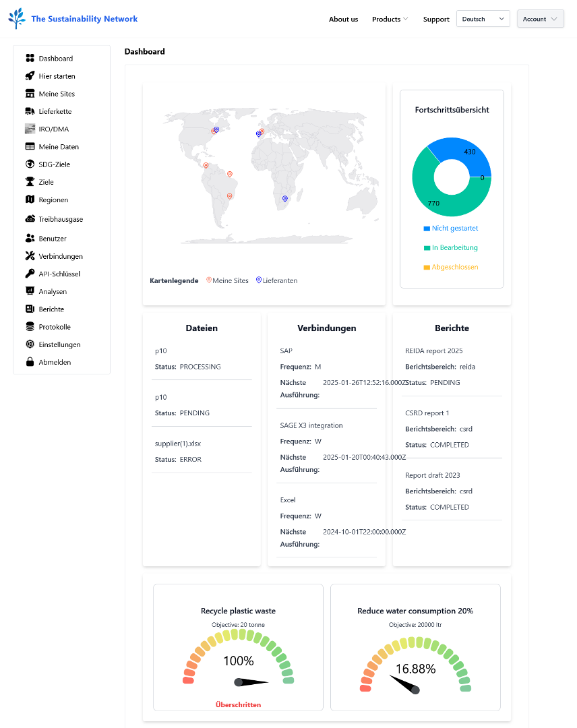Click the globe icon beside SDG-Ziele

point(30,164)
